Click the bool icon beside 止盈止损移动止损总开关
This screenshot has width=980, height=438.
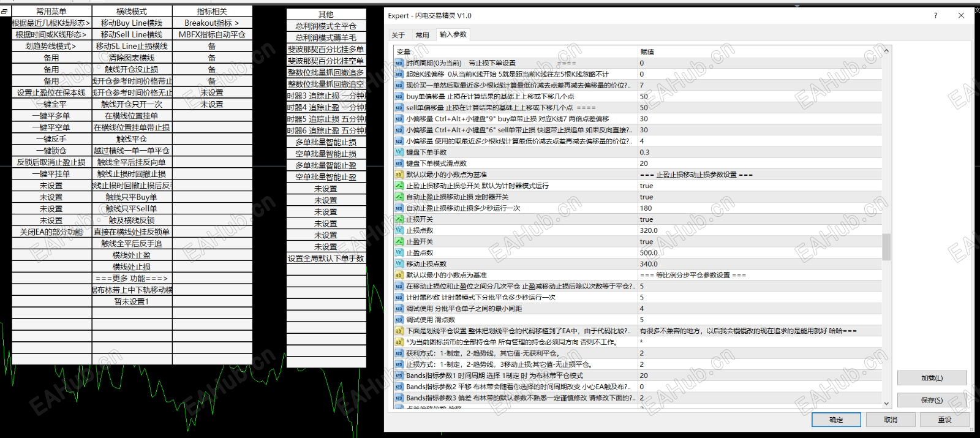399,186
